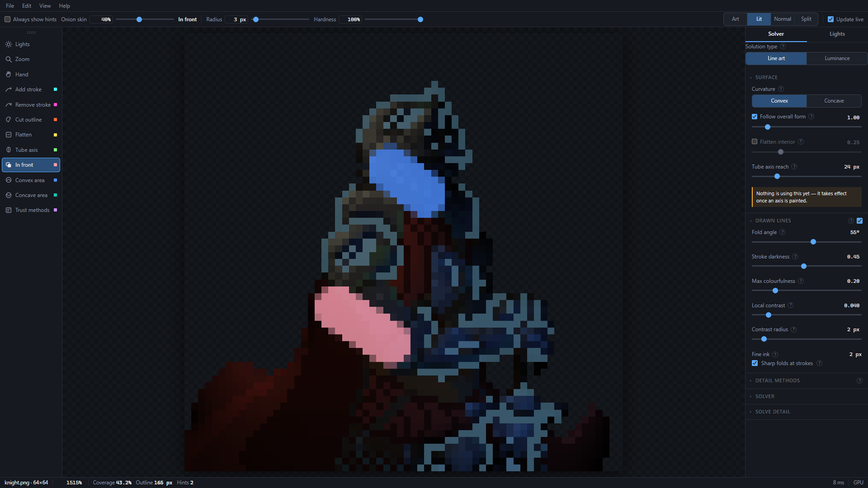Switch to the Lights panel tab
Image resolution: width=868 pixels, height=488 pixels.
(837, 34)
